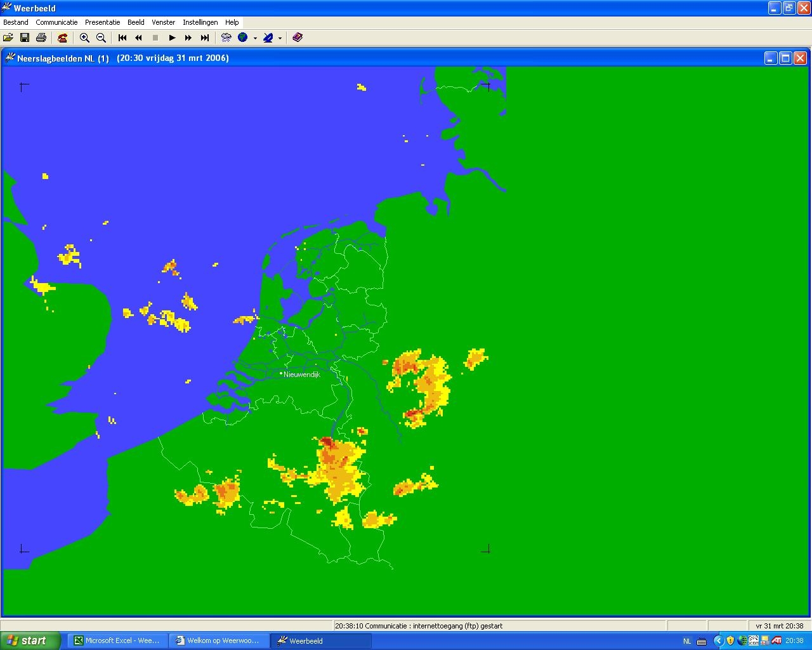Image resolution: width=812 pixels, height=650 pixels.
Task: Save using the floppy disk icon
Action: coord(25,37)
